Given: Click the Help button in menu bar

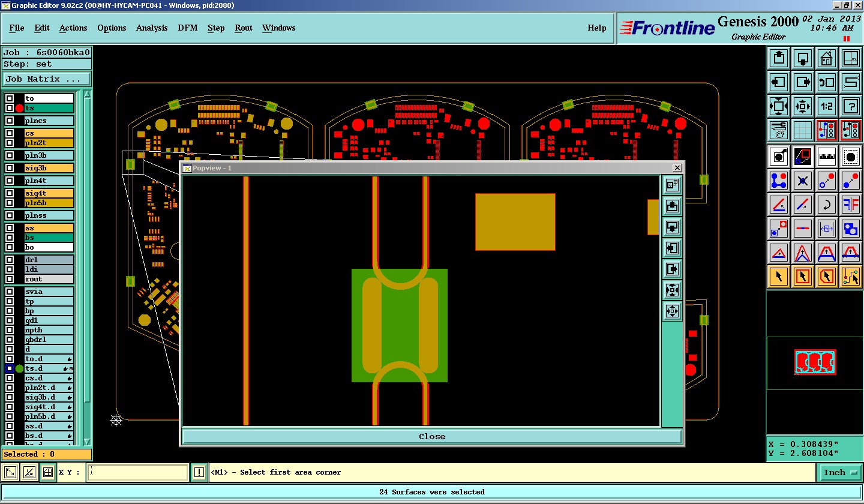Looking at the screenshot, I should click(596, 28).
